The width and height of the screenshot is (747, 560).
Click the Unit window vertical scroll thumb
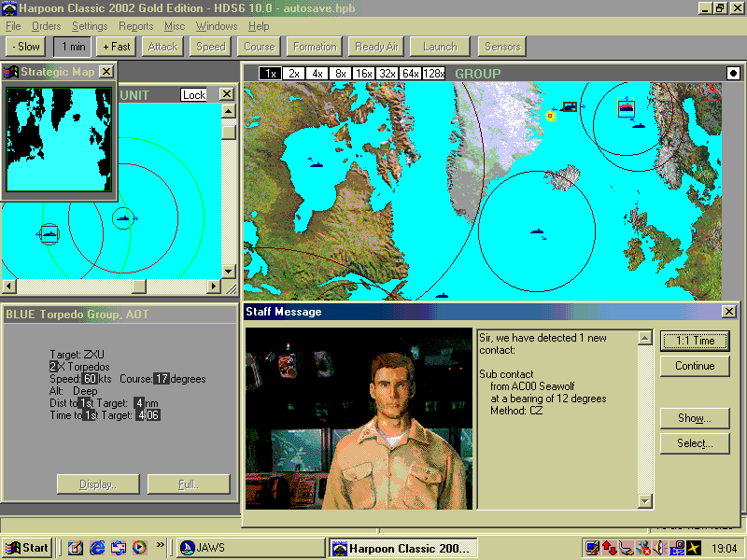[x=229, y=133]
